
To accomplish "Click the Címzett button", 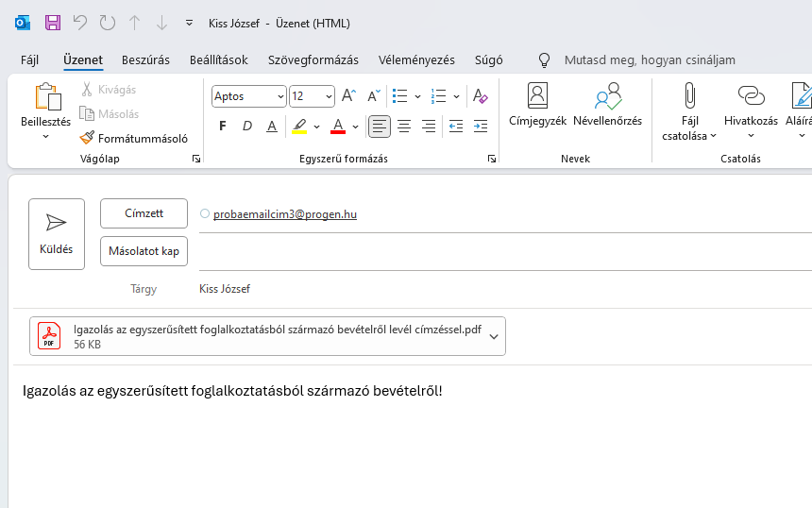I will (144, 213).
